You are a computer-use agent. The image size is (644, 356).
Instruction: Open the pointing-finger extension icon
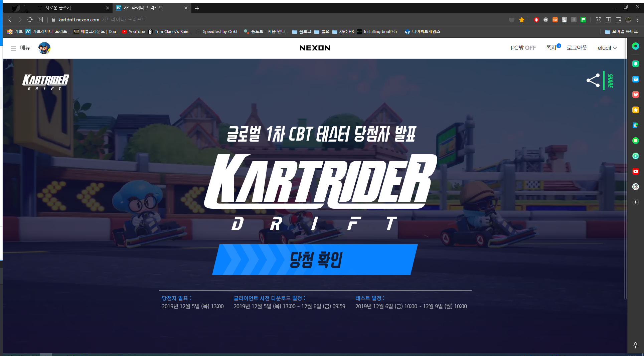(x=565, y=20)
